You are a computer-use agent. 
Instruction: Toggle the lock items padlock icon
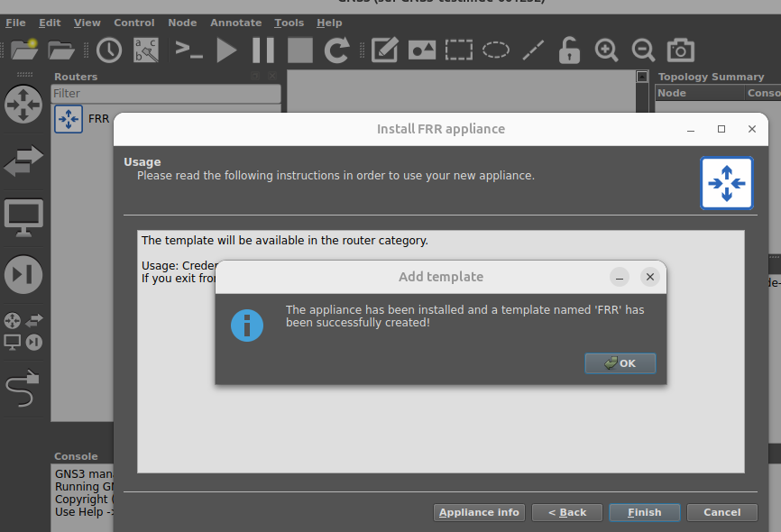pos(569,50)
